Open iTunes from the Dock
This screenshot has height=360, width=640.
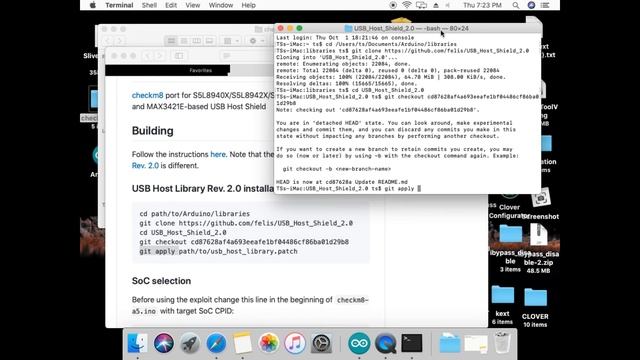pos(295,343)
